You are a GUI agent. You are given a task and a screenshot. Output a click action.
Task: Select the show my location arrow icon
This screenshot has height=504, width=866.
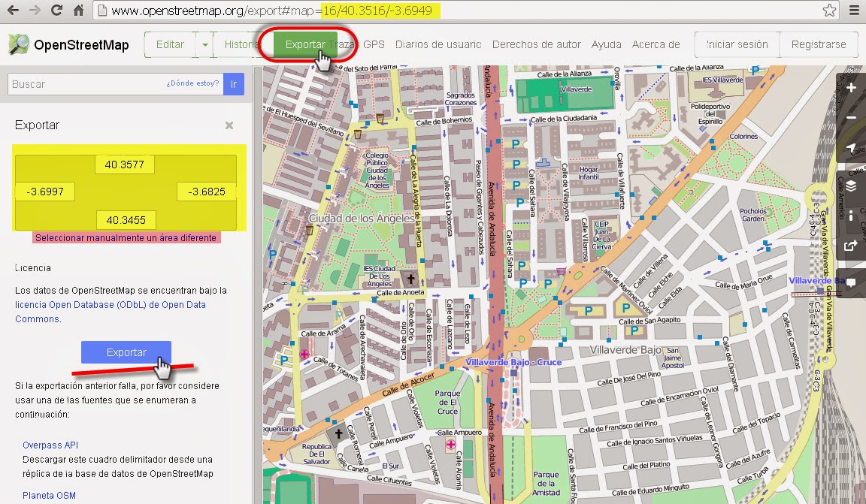click(852, 146)
